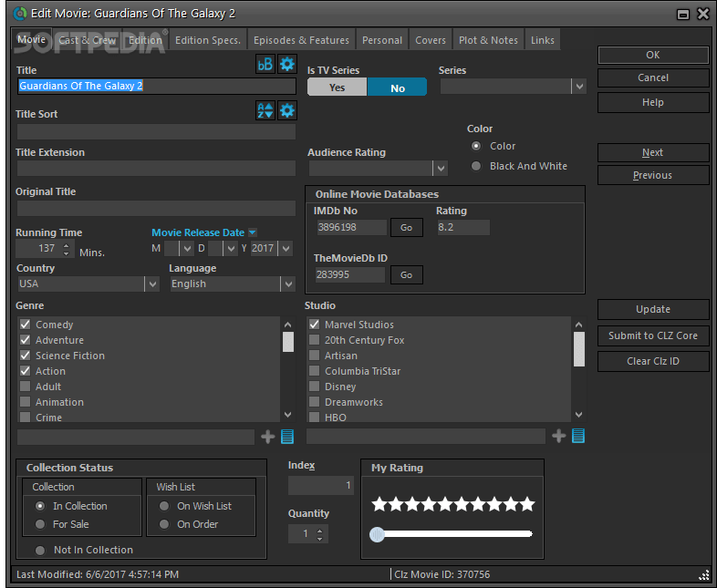Expand the Country dropdown
This screenshot has width=717, height=588.
tap(152, 284)
